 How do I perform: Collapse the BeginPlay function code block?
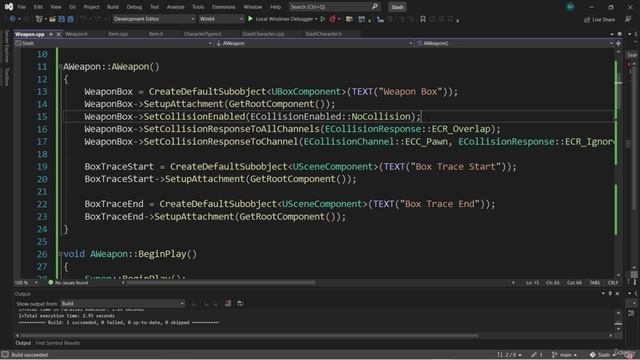coord(60,254)
